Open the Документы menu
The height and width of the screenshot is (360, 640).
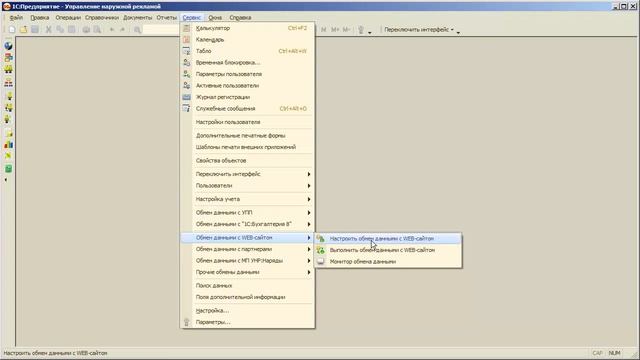(x=138, y=18)
